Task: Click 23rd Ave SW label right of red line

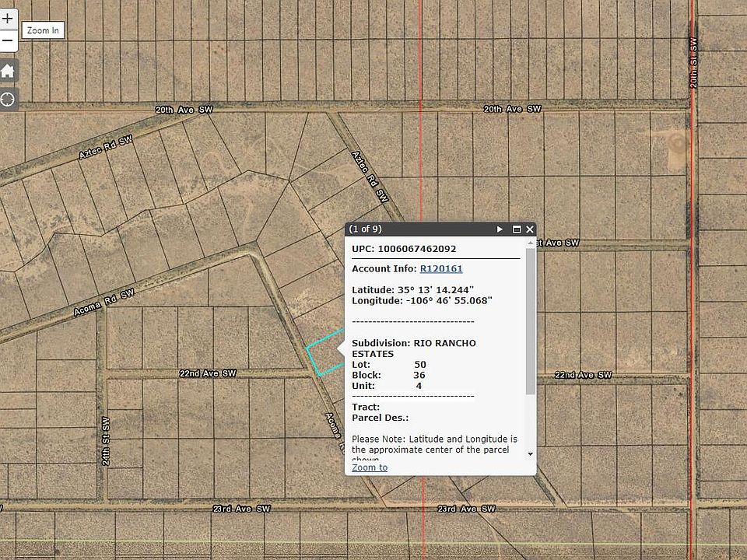Action: [x=467, y=509]
